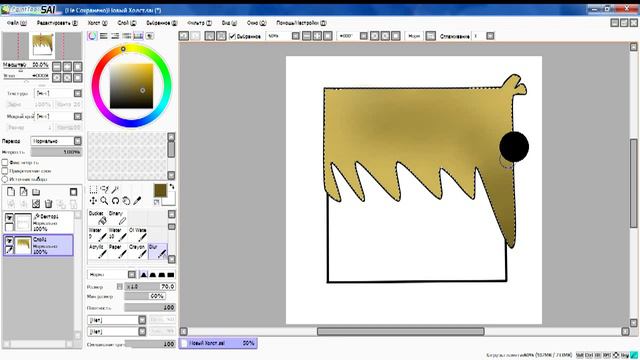This screenshot has height=360, width=640.
Task: Toggle preserve opacity checkbox
Action: (x=5, y=162)
